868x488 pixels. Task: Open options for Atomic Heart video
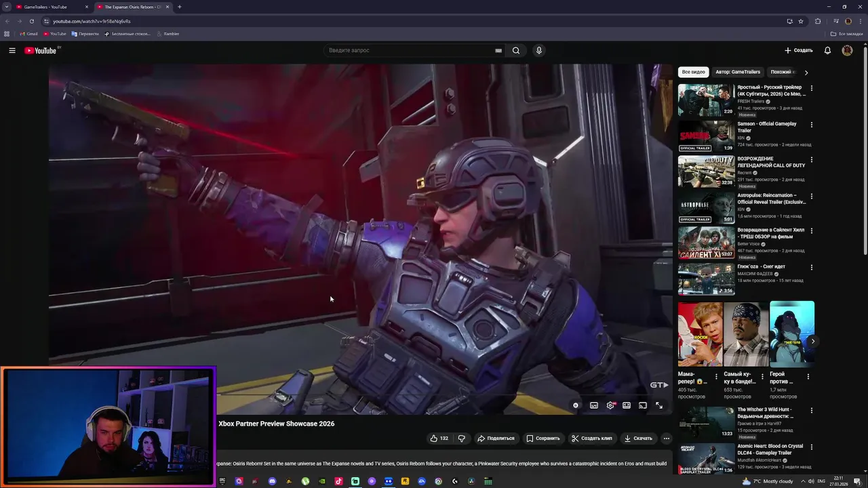812,447
